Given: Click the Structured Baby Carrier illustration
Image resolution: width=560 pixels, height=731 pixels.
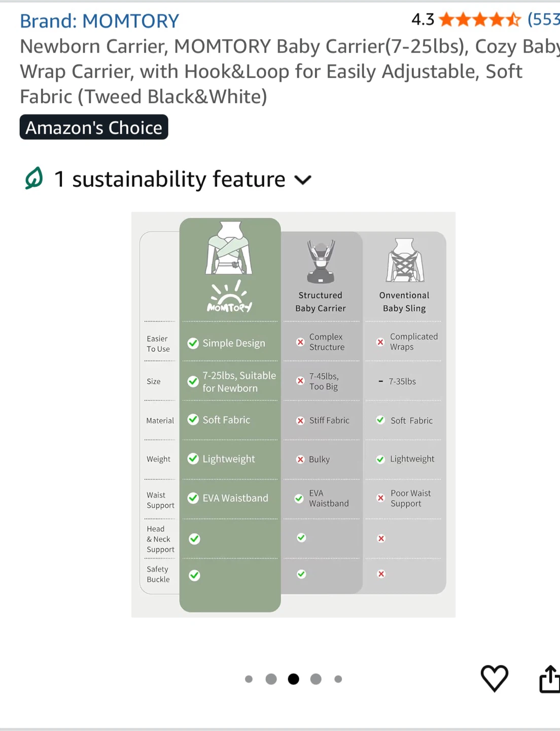Looking at the screenshot, I should pos(321,261).
